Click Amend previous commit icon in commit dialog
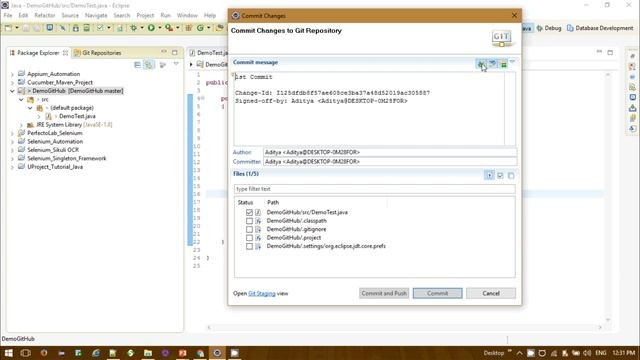 [x=482, y=64]
